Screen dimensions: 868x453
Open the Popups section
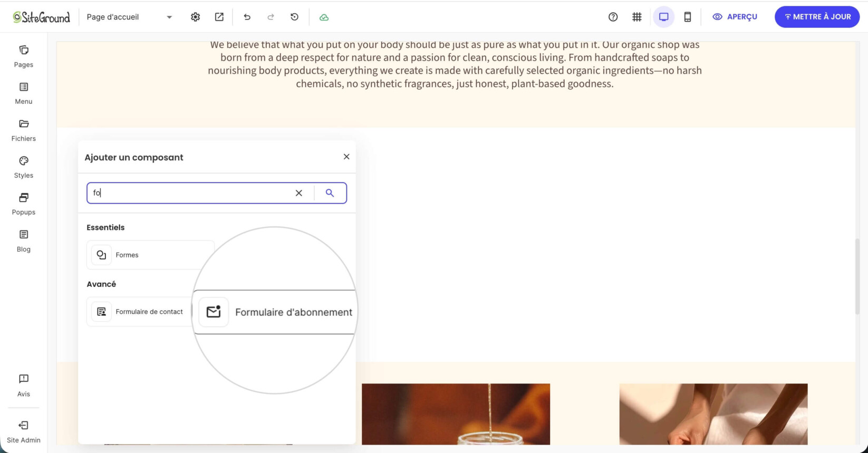(x=23, y=204)
